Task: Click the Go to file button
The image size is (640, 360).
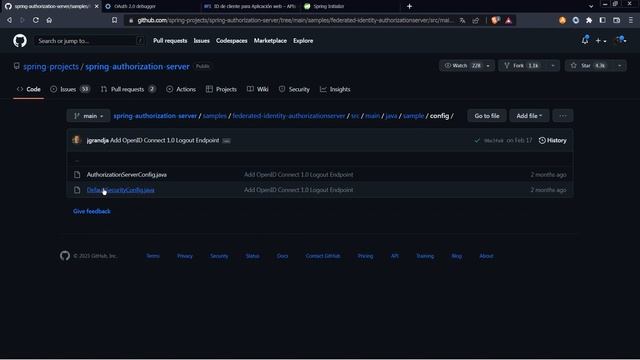Action: coord(487,116)
